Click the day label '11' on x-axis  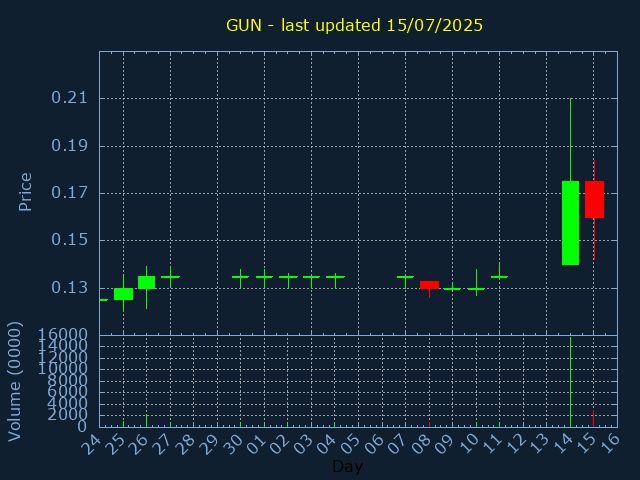click(x=491, y=444)
